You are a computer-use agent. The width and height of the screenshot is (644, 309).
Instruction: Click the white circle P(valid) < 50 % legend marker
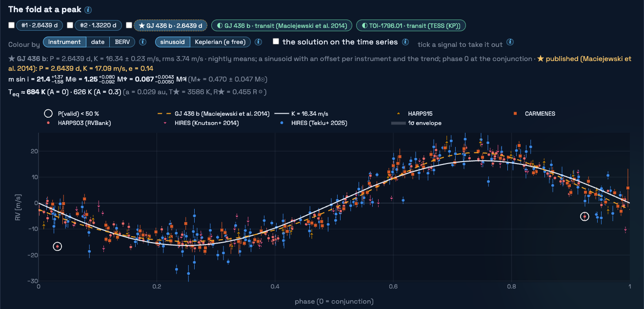(48, 114)
